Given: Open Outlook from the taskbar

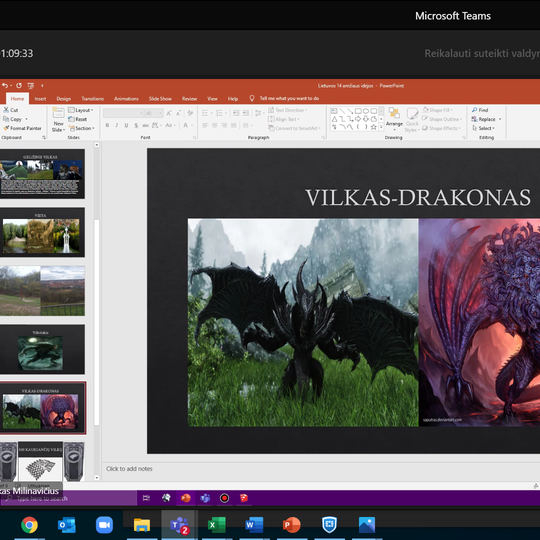Looking at the screenshot, I should 67,525.
